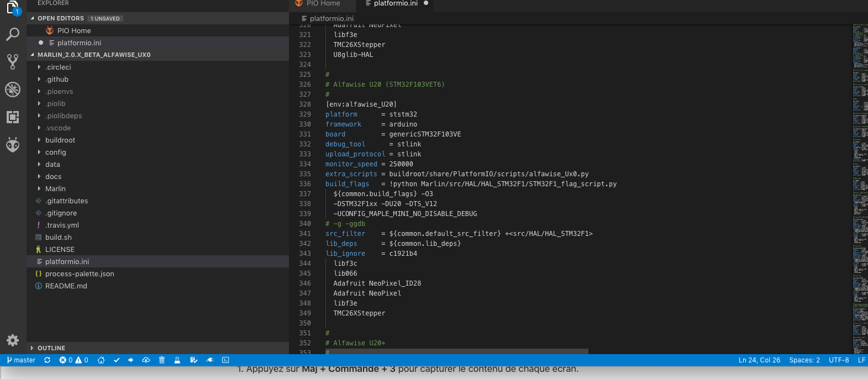Click the master branch indicator
This screenshot has height=379, width=868.
coord(21,360)
